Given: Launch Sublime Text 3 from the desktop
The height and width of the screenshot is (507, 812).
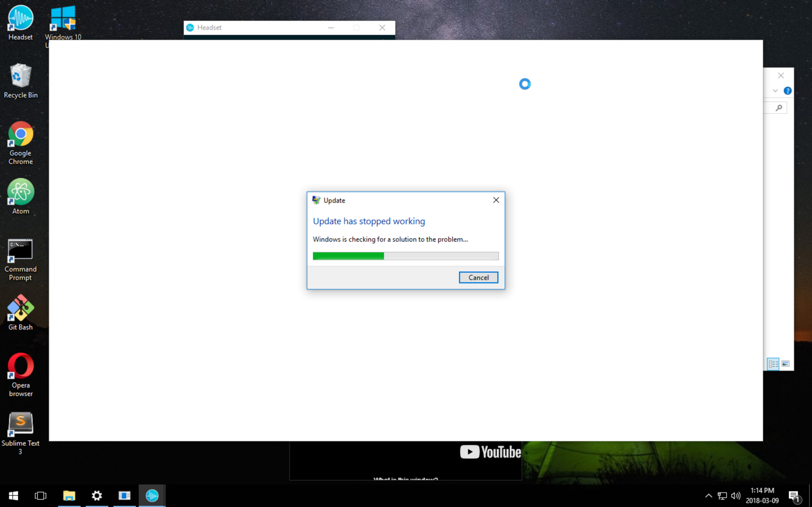Looking at the screenshot, I should click(20, 423).
